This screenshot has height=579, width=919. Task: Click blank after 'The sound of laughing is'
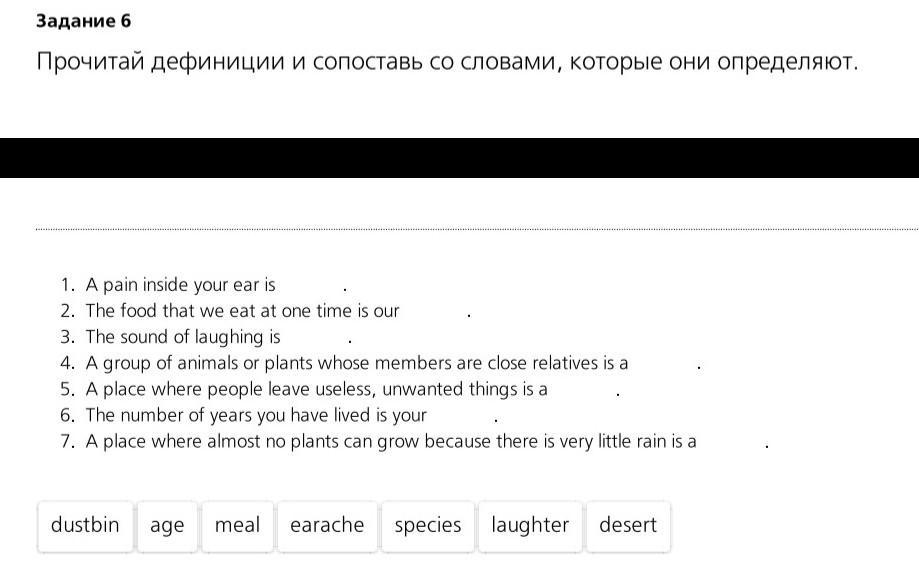(x=314, y=338)
